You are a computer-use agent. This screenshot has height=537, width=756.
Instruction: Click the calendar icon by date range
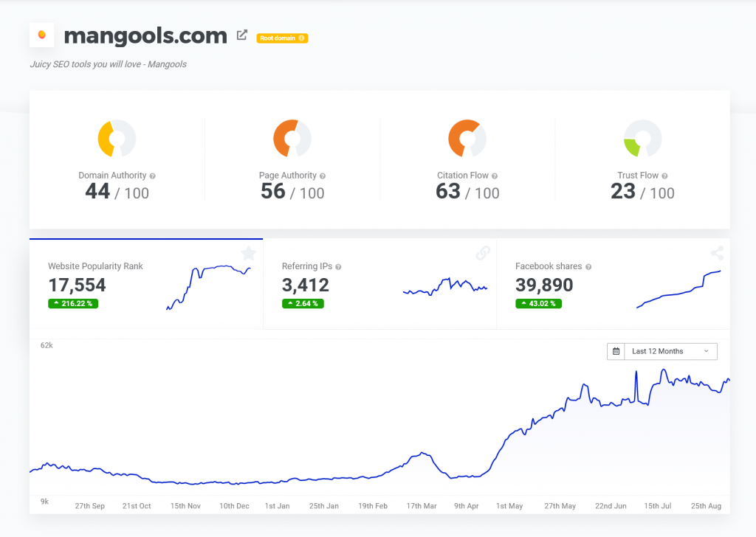[616, 351]
